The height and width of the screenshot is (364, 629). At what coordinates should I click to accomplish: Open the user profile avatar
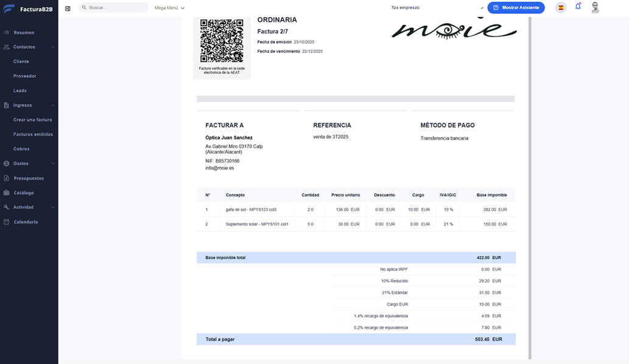tap(595, 8)
